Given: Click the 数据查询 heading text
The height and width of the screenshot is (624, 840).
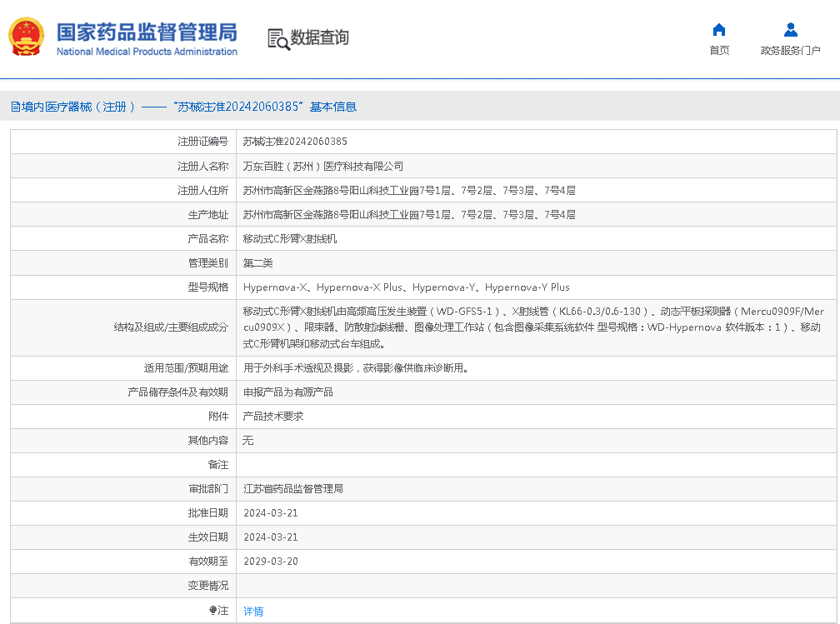Looking at the screenshot, I should click(319, 37).
